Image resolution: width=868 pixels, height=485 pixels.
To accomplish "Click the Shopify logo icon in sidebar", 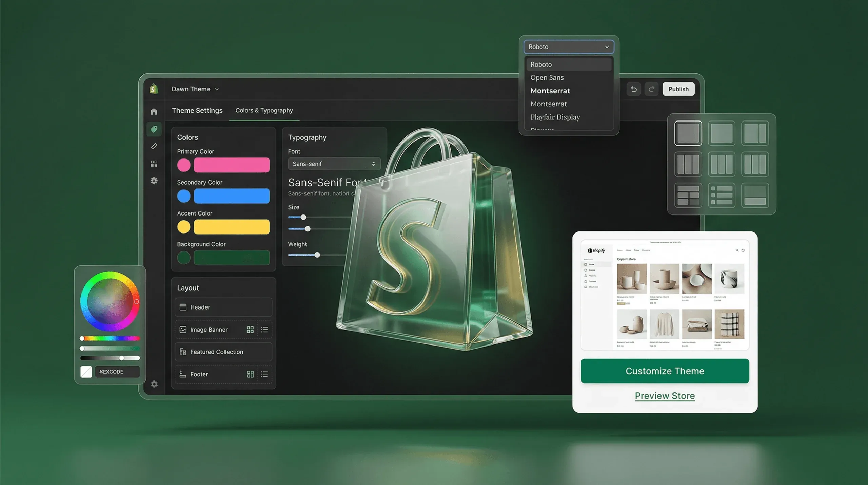I will pyautogui.click(x=154, y=88).
